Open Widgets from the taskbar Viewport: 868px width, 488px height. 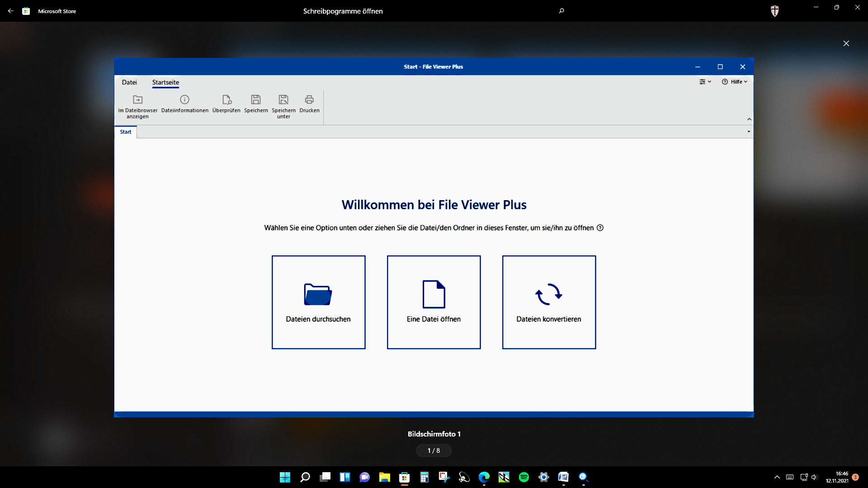tap(345, 477)
